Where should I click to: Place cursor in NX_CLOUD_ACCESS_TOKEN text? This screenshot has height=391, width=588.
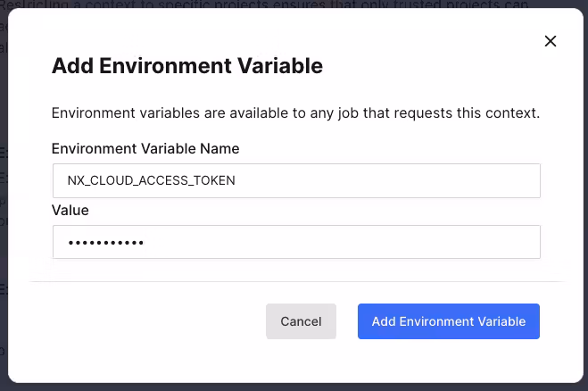click(x=152, y=180)
